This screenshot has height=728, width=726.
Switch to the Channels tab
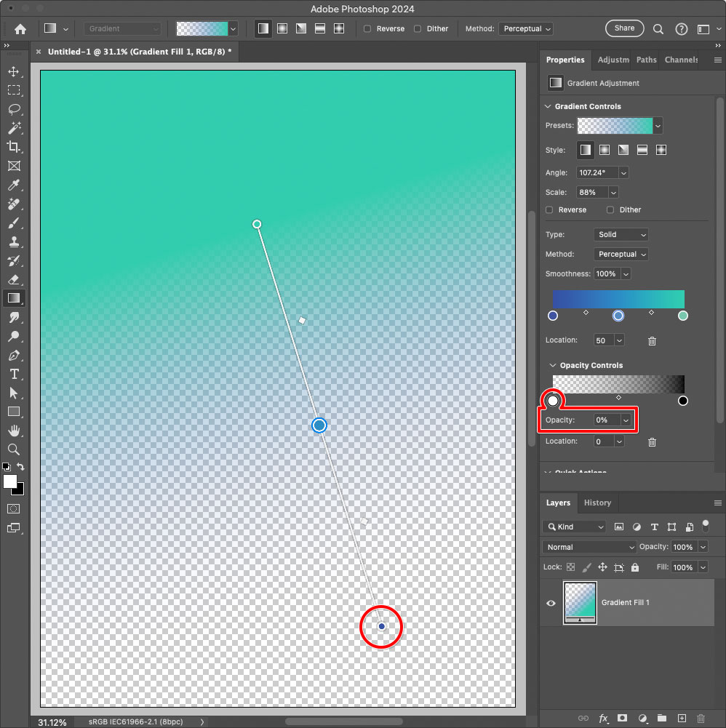(x=681, y=60)
